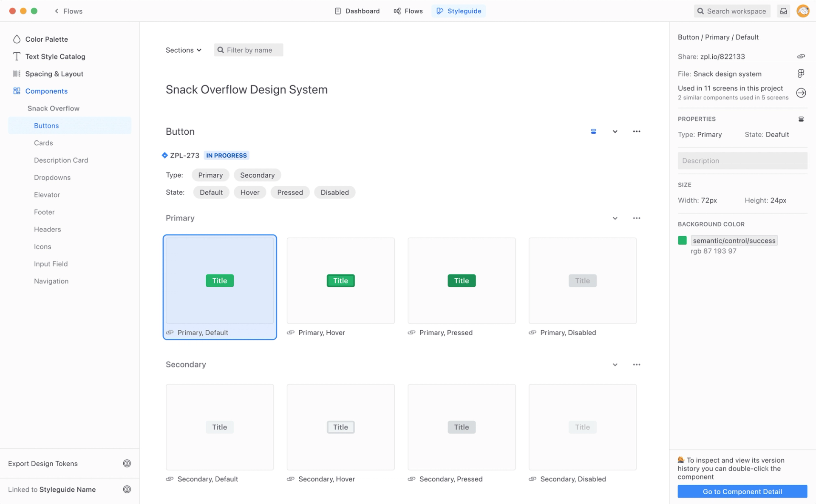Screen dimensions: 816x504
Task: Collapse the Primary group chevron
Action: tap(615, 218)
